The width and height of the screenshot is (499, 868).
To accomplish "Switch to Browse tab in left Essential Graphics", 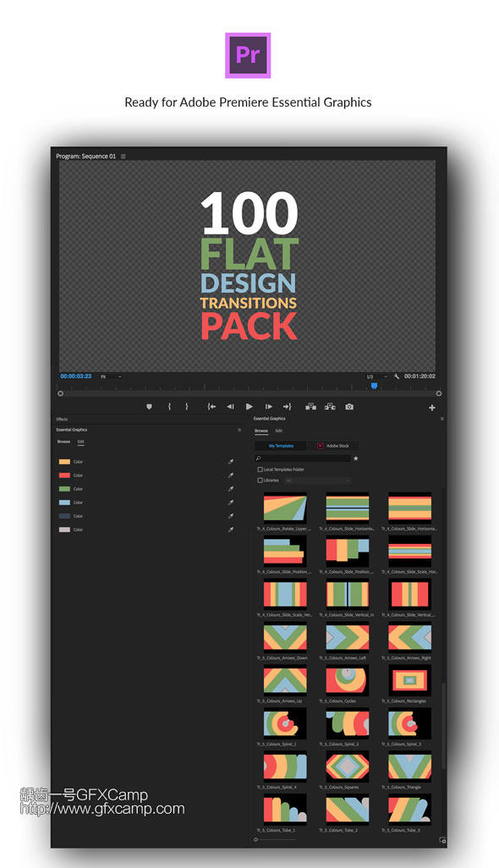I will [x=63, y=442].
